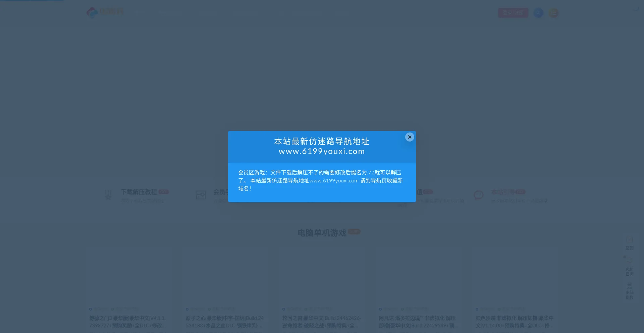Click the red 登录/注册 button

point(513,13)
